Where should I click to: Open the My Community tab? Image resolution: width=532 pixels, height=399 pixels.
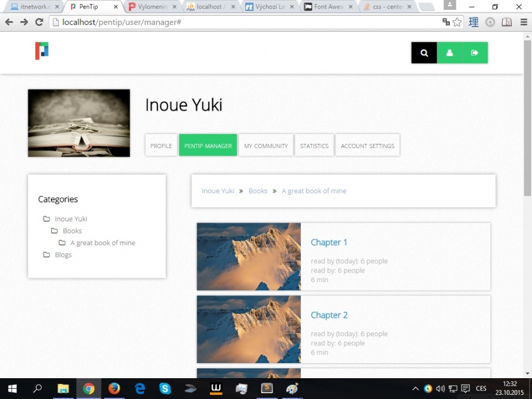pyautogui.click(x=266, y=146)
